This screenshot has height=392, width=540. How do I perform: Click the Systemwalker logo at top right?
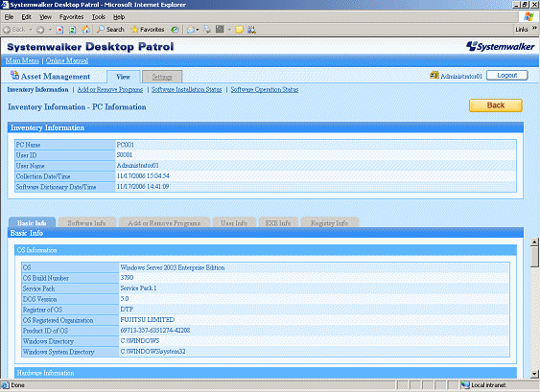click(500, 46)
